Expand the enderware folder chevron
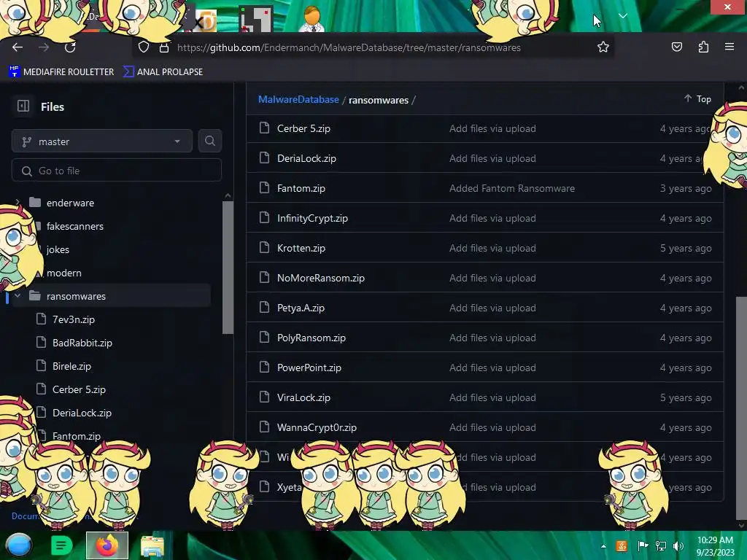The image size is (747, 560). 18,203
